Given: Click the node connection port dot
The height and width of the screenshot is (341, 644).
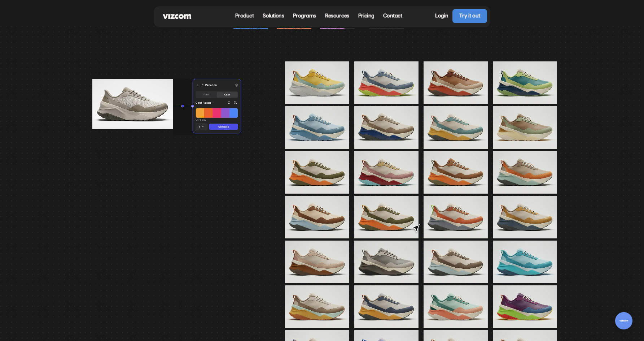Looking at the screenshot, I should coord(183,106).
